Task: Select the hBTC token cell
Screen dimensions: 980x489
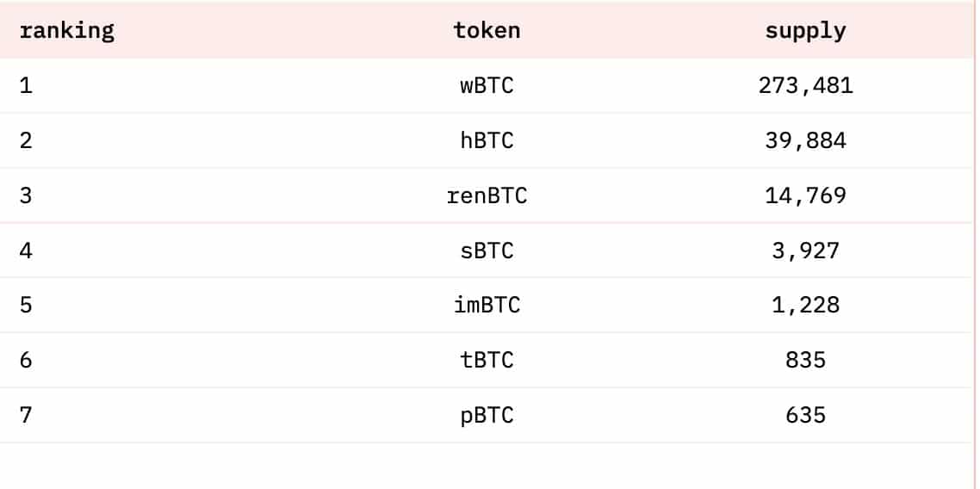Action: 487,140
